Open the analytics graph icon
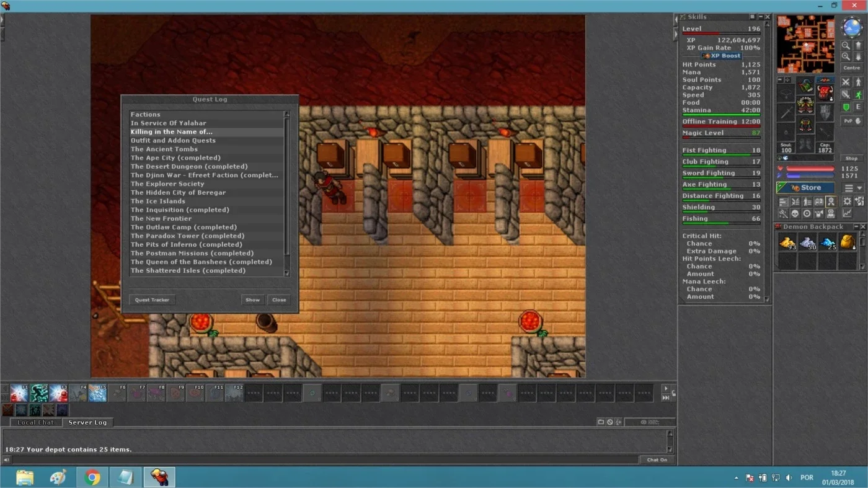Screen dimensions: 868x488 tap(848, 213)
